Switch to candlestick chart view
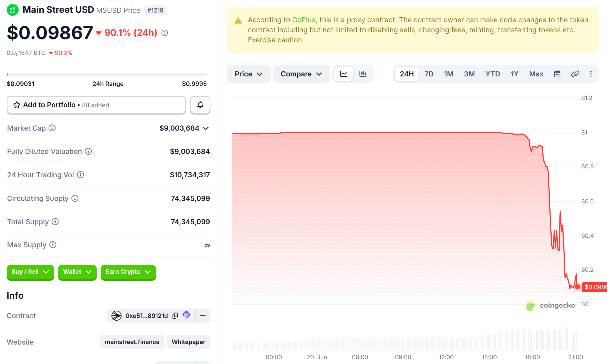This screenshot has width=610, height=364. point(363,74)
